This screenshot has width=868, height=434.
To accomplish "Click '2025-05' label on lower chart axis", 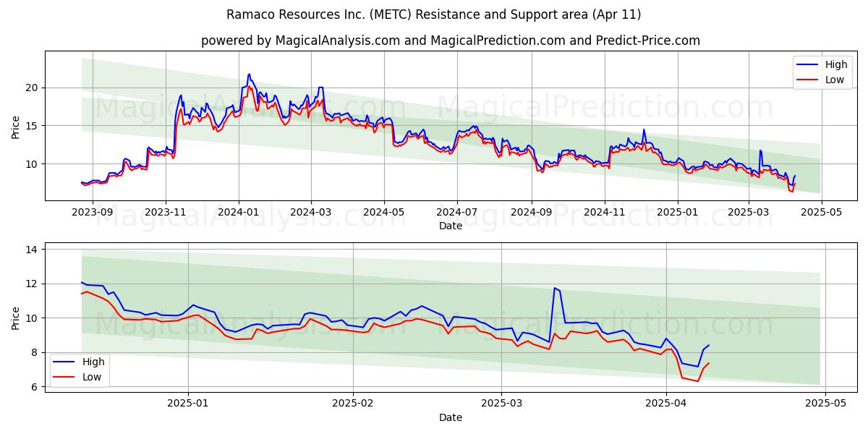I will coord(826,404).
